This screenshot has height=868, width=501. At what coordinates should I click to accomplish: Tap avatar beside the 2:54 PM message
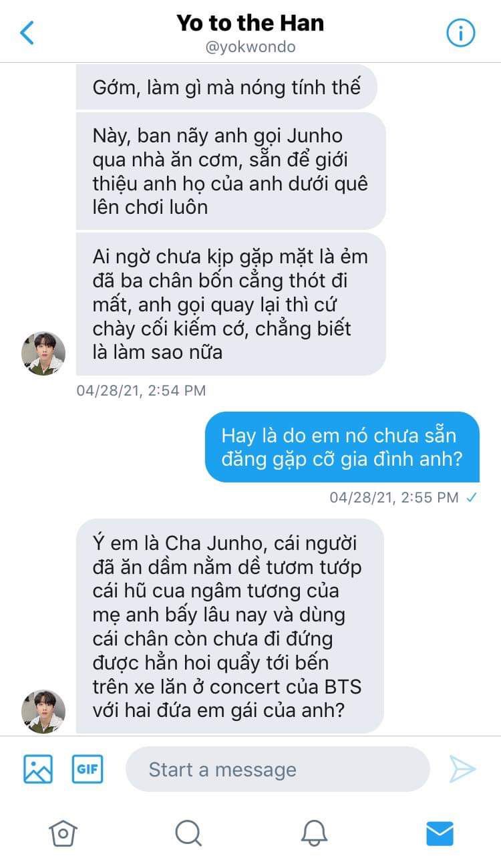pyautogui.click(x=43, y=353)
